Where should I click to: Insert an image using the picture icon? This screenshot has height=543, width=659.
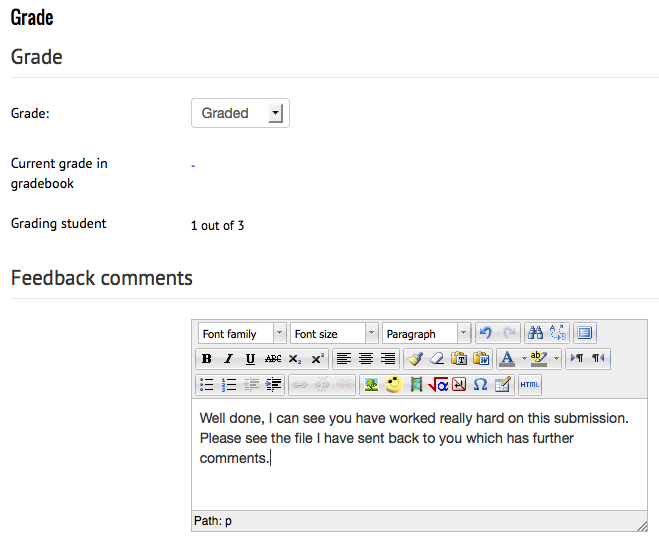click(x=371, y=384)
